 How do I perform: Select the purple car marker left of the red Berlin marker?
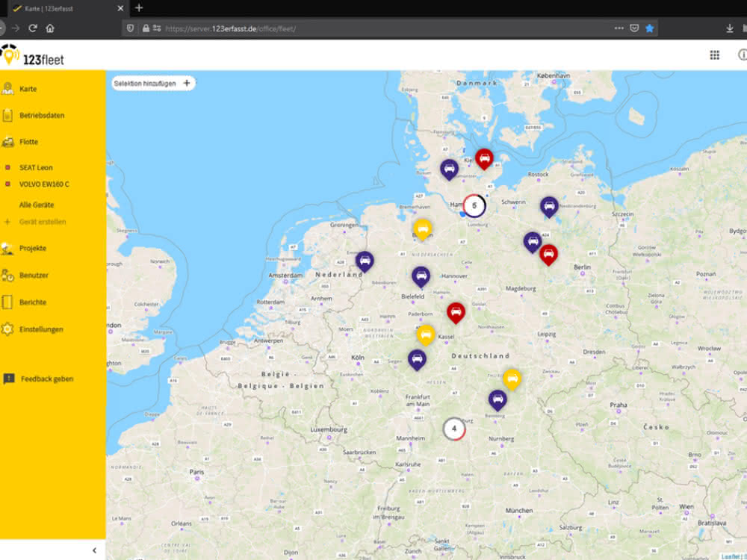532,243
